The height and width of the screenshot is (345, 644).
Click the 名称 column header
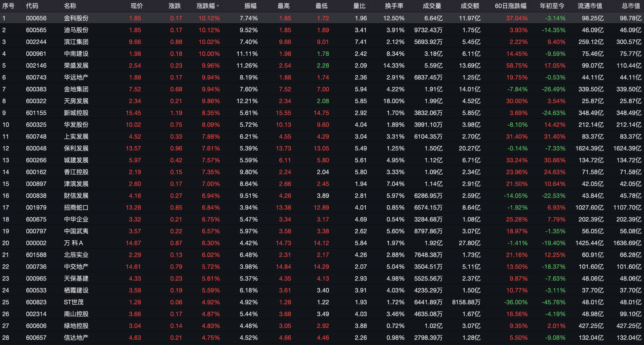(70, 6)
